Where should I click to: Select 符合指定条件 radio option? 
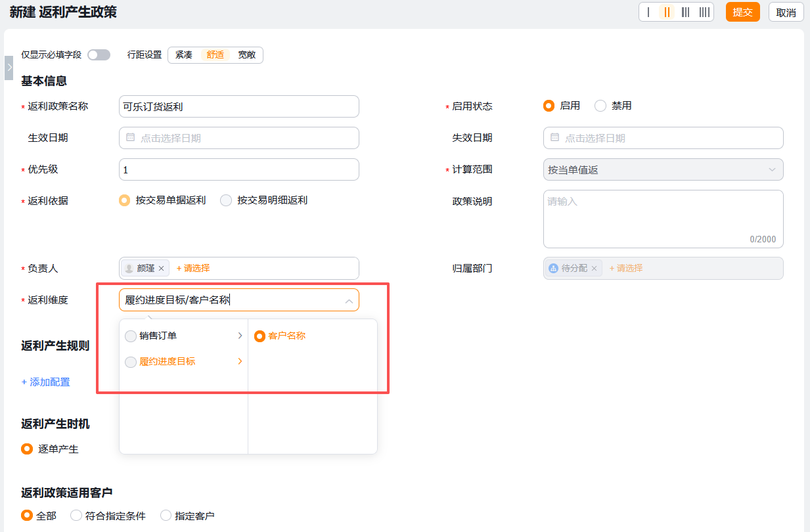(76, 516)
